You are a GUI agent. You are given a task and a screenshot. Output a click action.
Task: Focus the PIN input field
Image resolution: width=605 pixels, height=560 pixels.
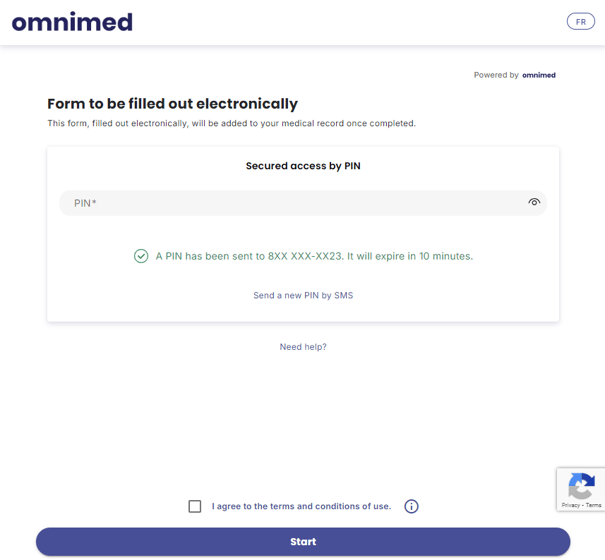303,203
